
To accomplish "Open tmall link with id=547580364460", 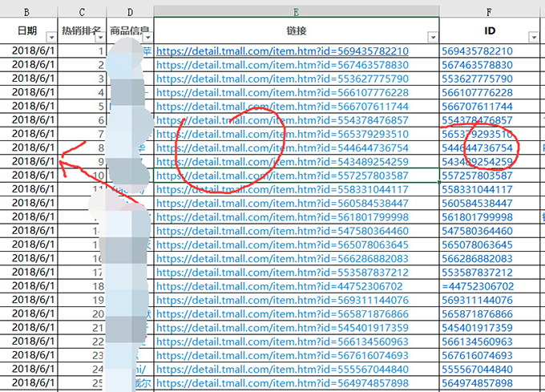I will click(282, 231).
